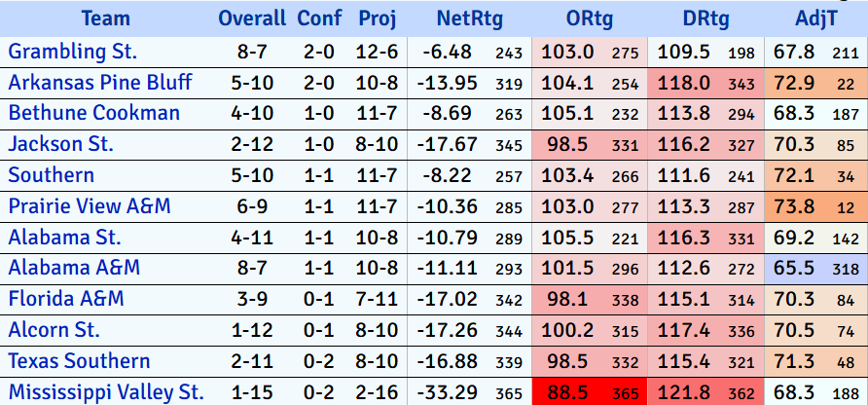The image size is (868, 405).
Task: Click the Mississippi Valley St. team link
Action: 106,392
